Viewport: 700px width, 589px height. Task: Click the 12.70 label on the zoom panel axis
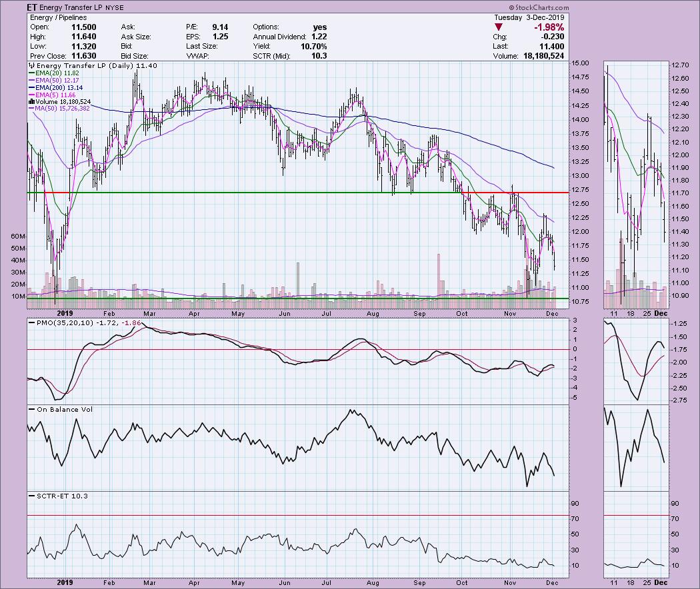coord(679,65)
